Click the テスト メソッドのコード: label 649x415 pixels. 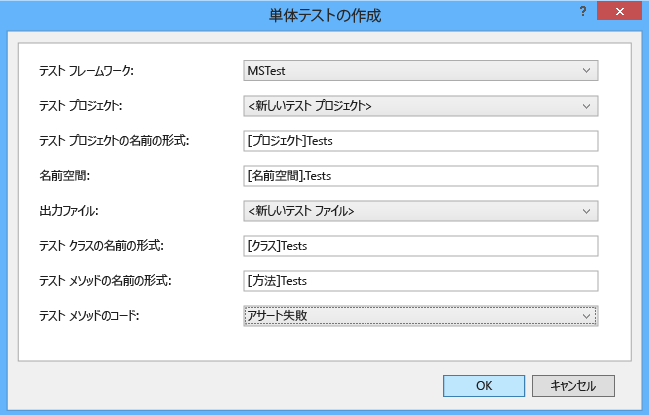[89, 316]
